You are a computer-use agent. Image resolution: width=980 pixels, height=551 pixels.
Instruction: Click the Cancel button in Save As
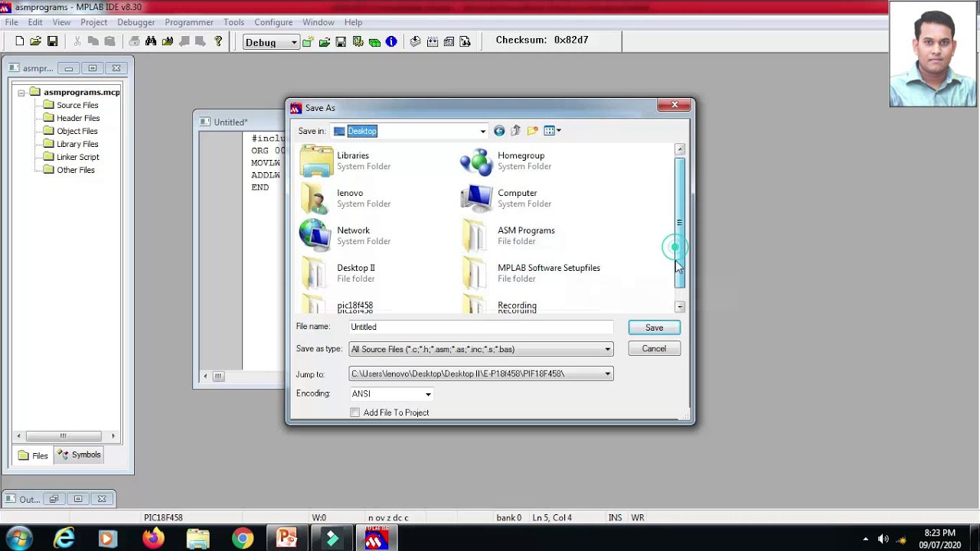coord(654,349)
